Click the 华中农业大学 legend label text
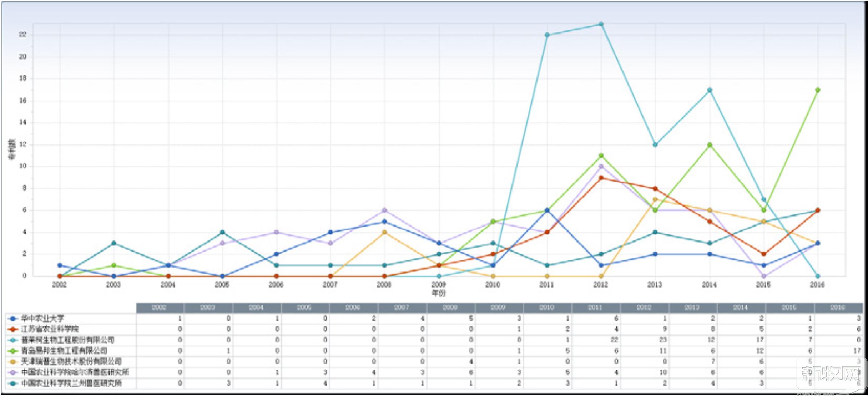868x396 pixels. click(x=42, y=318)
